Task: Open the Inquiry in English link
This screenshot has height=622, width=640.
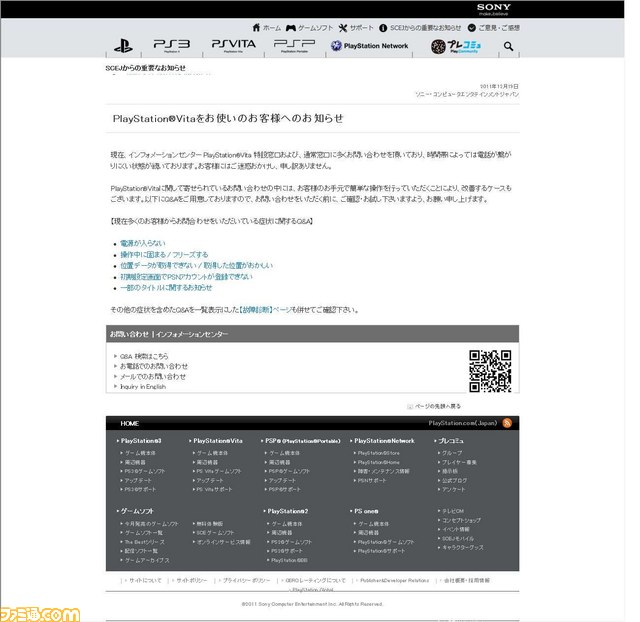Action: tap(143, 387)
